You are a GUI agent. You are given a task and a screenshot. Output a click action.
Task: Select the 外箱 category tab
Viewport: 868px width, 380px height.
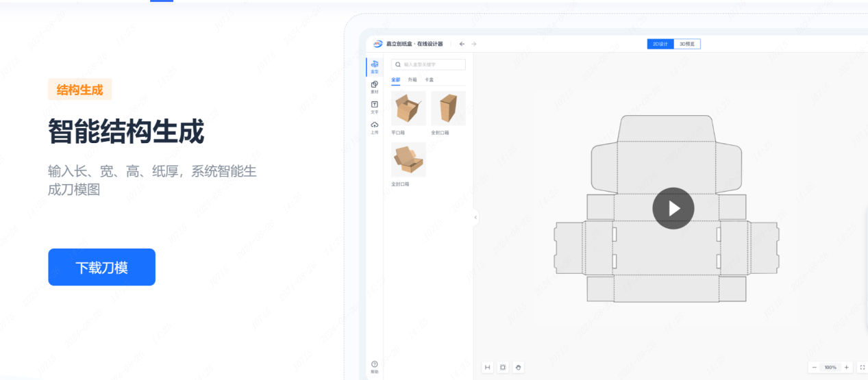click(412, 80)
